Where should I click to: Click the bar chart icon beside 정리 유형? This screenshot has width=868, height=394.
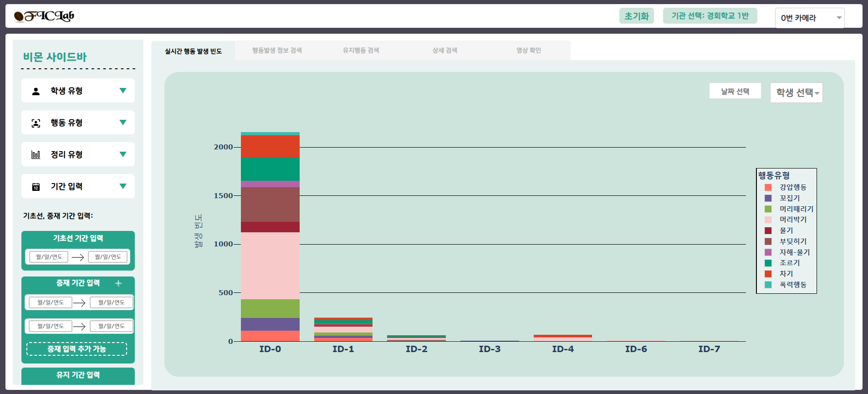click(36, 155)
